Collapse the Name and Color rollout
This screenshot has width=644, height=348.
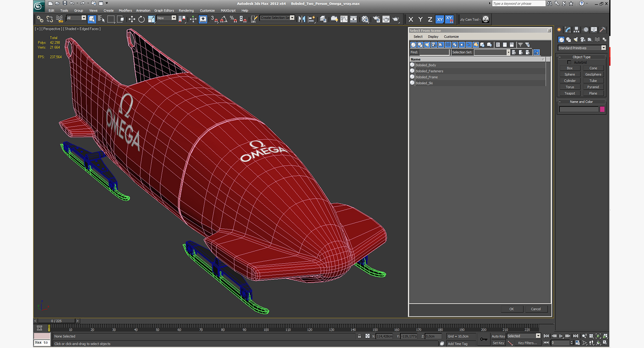pyautogui.click(x=582, y=102)
